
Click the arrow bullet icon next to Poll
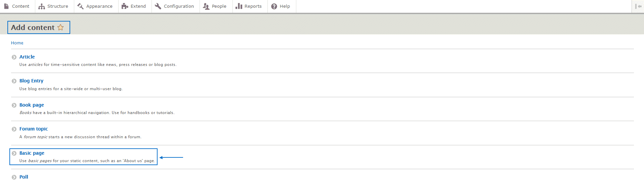[14, 177]
